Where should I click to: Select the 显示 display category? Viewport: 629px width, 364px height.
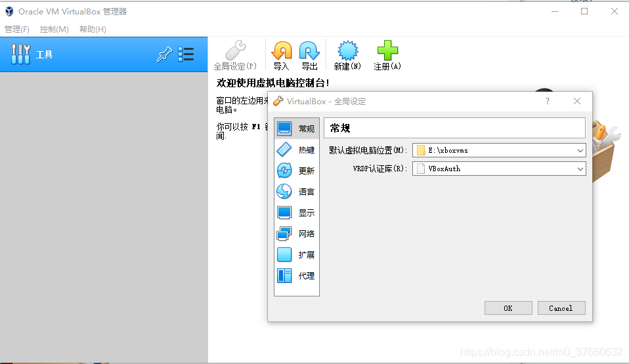(297, 213)
